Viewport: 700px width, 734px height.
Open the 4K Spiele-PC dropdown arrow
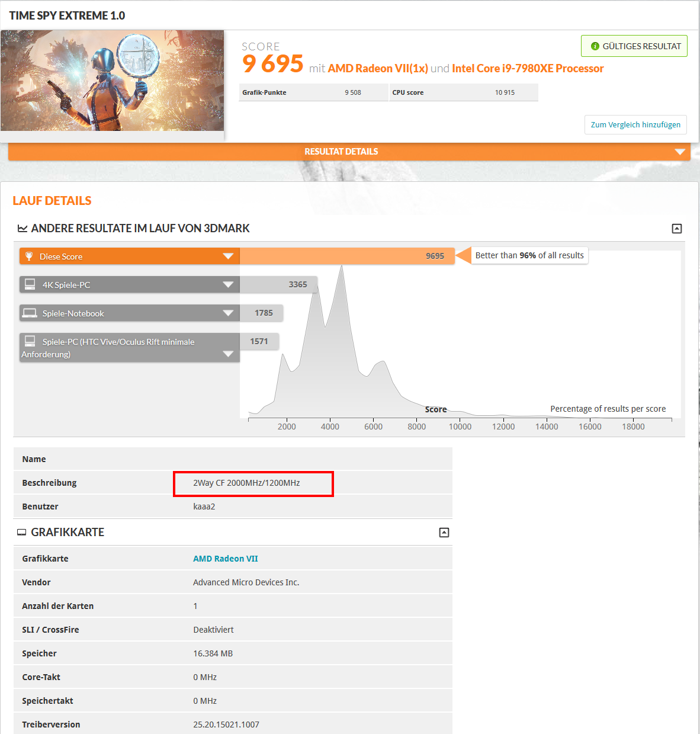tap(228, 284)
